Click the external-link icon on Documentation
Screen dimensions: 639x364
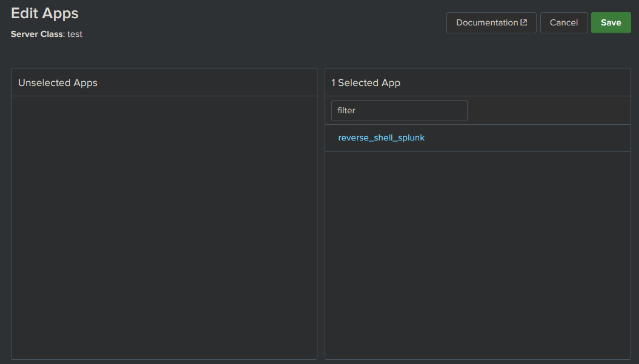click(x=524, y=22)
